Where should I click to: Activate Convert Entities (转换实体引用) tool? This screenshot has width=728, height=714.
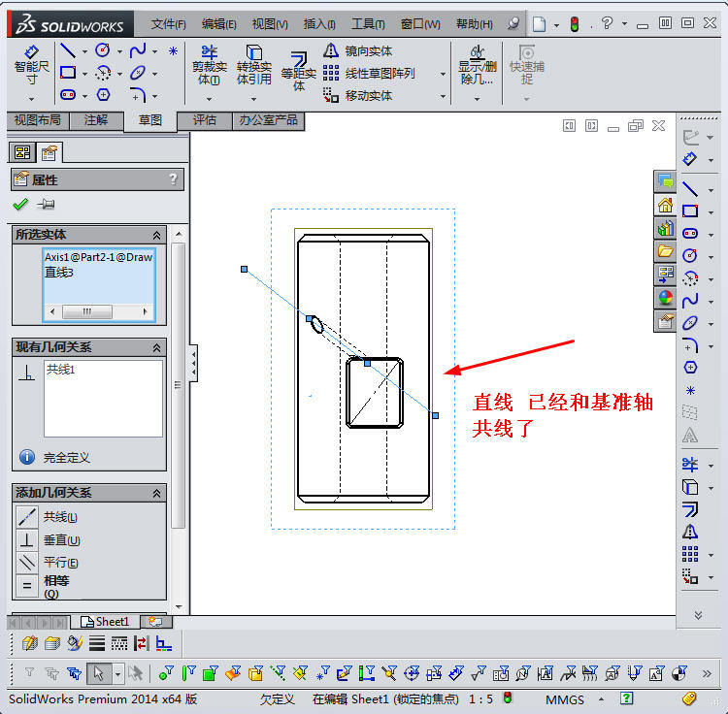pyautogui.click(x=253, y=64)
